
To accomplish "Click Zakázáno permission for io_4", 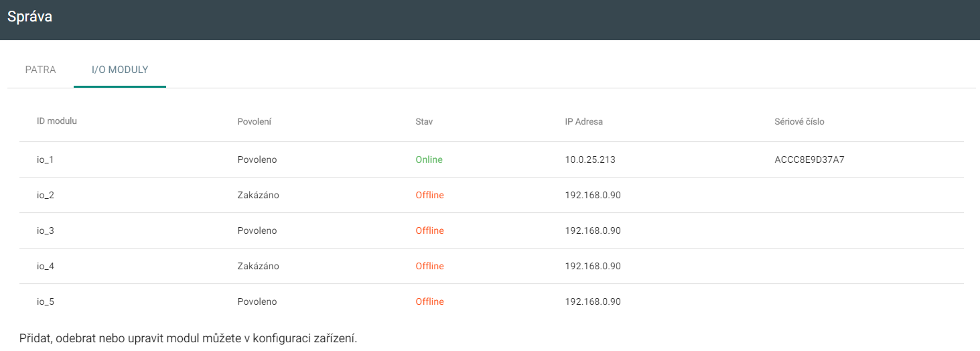I will tap(259, 266).
